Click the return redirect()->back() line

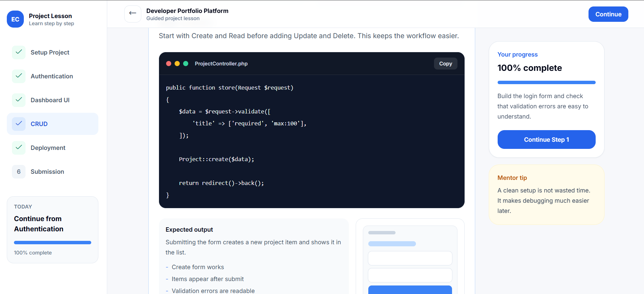coord(221,183)
